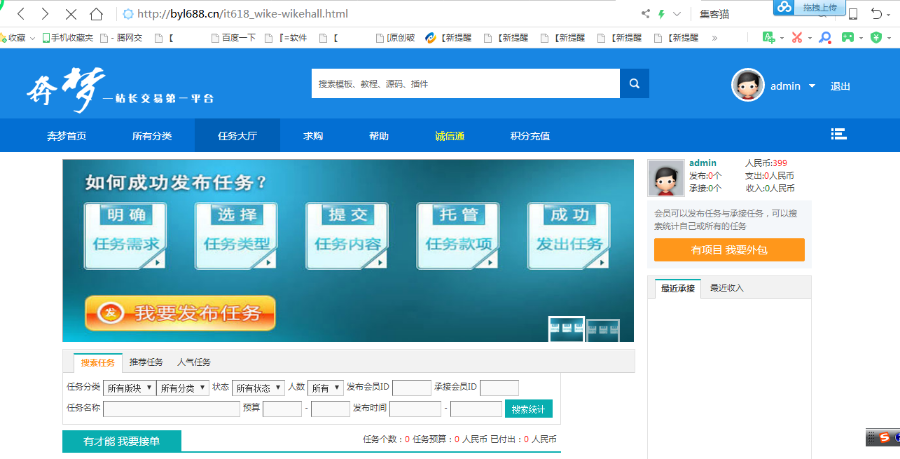This screenshot has width=900, height=459.
Task: Go to the browser home page icon
Action: coord(96,14)
